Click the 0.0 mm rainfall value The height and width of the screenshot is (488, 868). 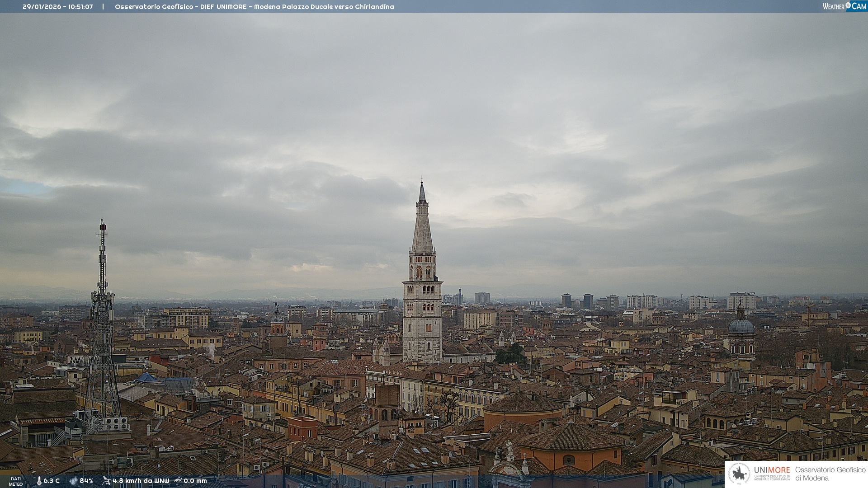[195, 481]
